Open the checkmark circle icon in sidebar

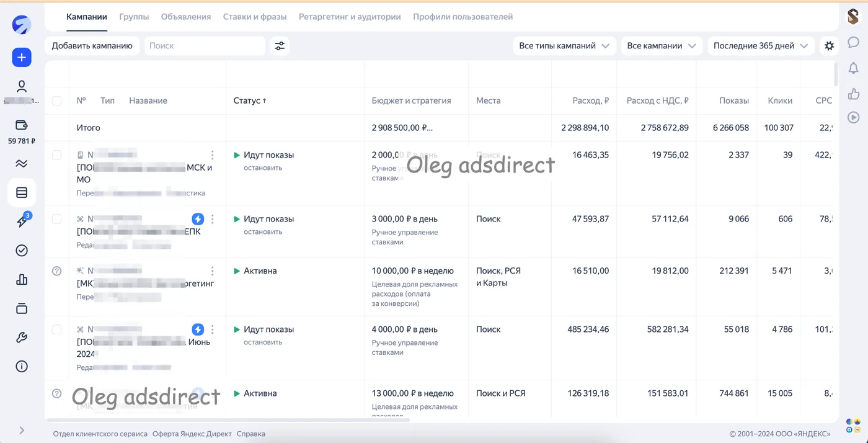coord(22,250)
